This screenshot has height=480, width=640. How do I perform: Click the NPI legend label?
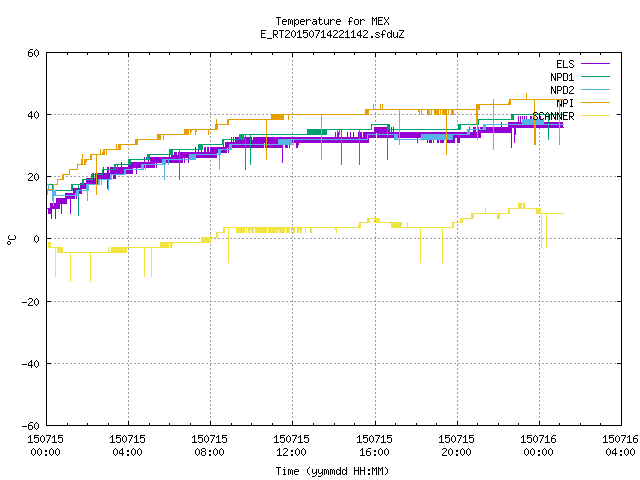pyautogui.click(x=565, y=103)
